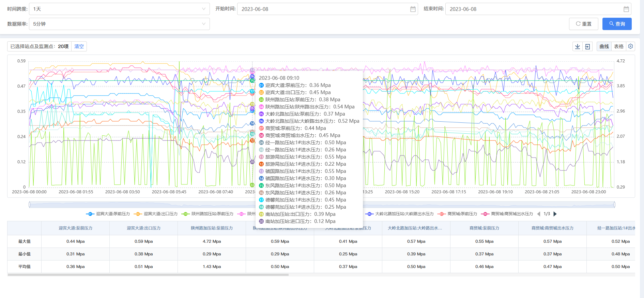The image size is (644, 298).
Task: Open calendar icon in 结束时间 field
Action: 626,9
